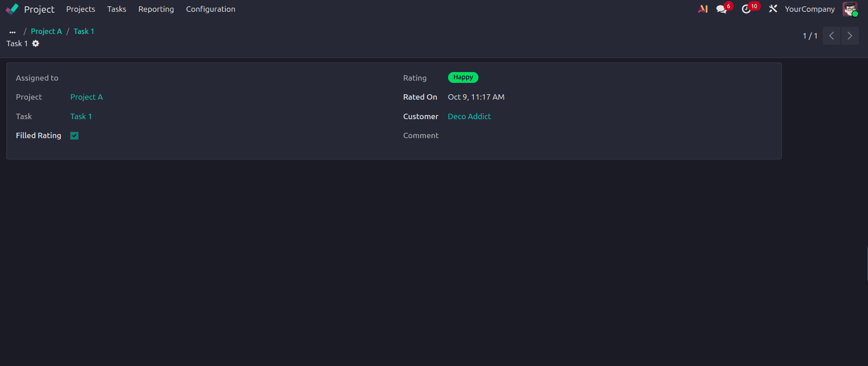Expand the collapsed breadcrumb ellipsis
Viewport: 868px width, 366px height.
click(x=13, y=32)
